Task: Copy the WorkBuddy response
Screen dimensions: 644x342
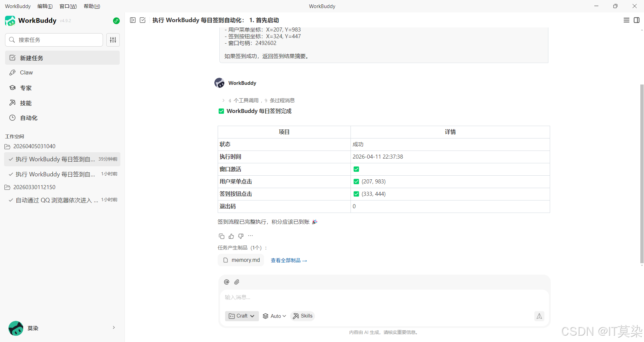Action: pyautogui.click(x=221, y=236)
